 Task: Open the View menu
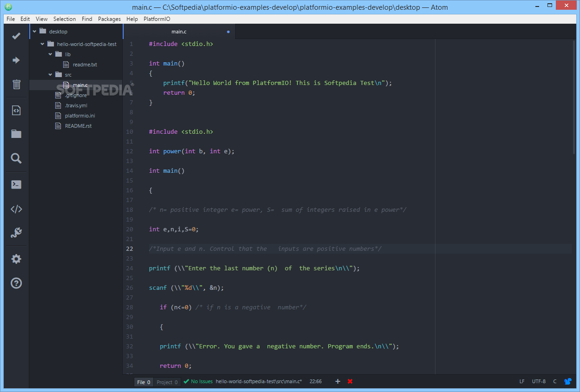[x=42, y=19]
